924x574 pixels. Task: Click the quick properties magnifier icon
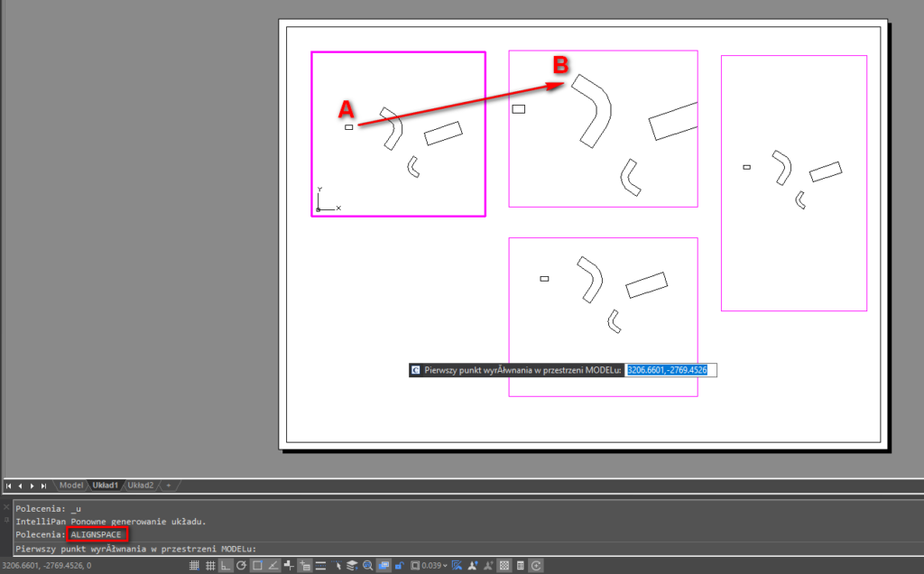click(368, 566)
